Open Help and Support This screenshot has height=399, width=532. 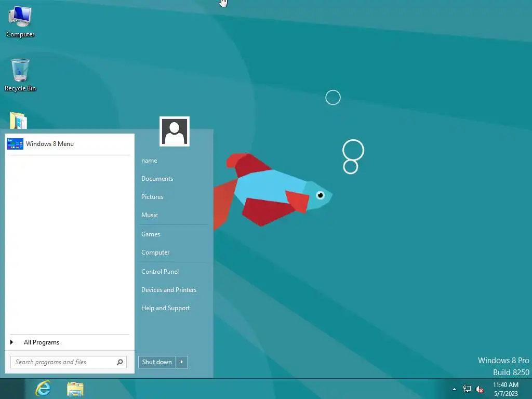pyautogui.click(x=166, y=309)
